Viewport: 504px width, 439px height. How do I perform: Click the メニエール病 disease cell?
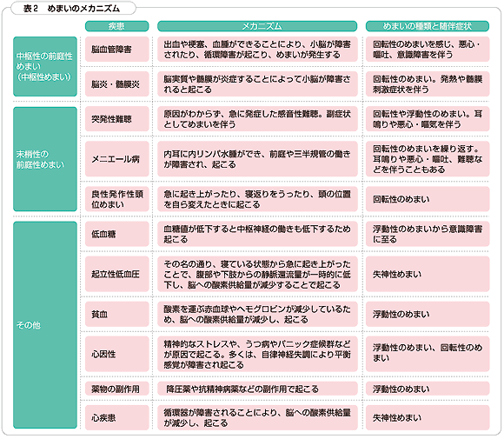tap(116, 159)
